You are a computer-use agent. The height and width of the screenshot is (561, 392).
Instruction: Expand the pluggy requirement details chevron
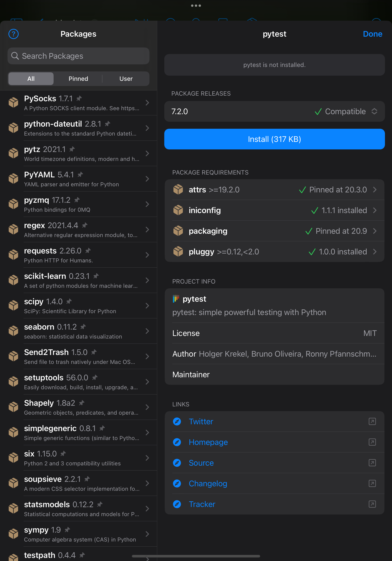click(375, 252)
